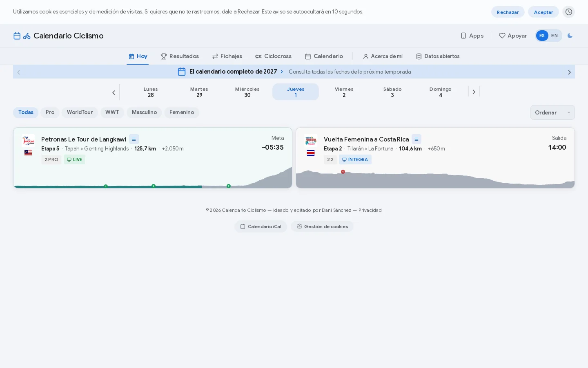This screenshot has height=368, width=588.
Task: Click the ÍNTEGRA badge on Costa Rica race
Action: click(x=355, y=159)
